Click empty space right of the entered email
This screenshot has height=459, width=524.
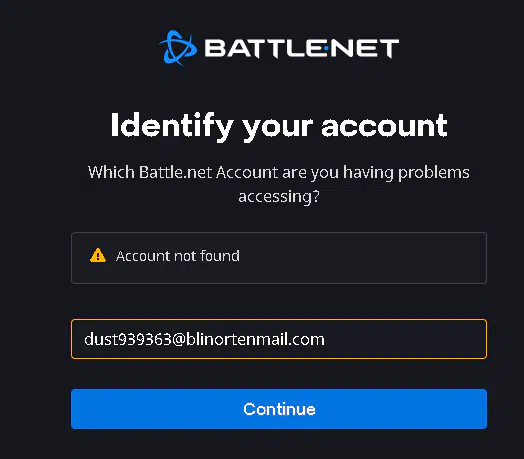(x=404, y=339)
